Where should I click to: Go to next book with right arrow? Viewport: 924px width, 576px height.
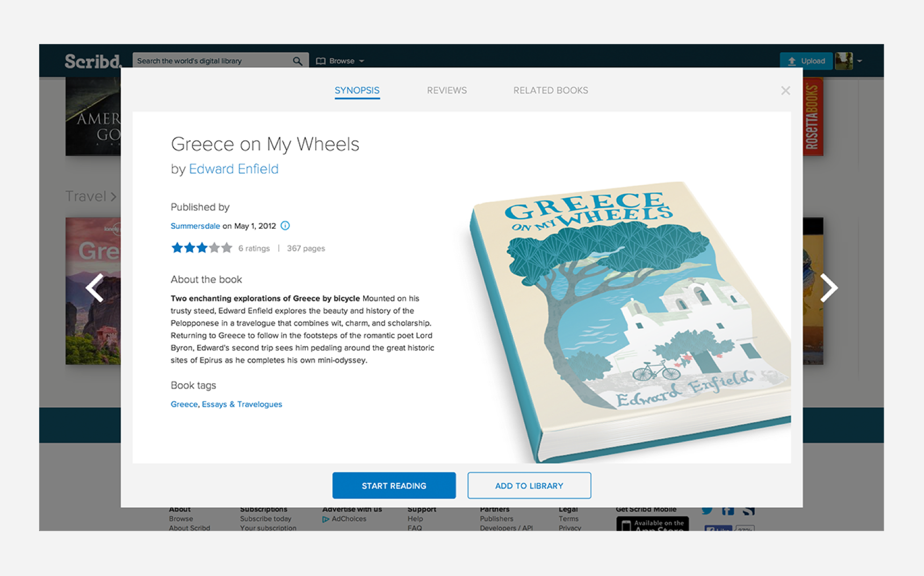828,288
